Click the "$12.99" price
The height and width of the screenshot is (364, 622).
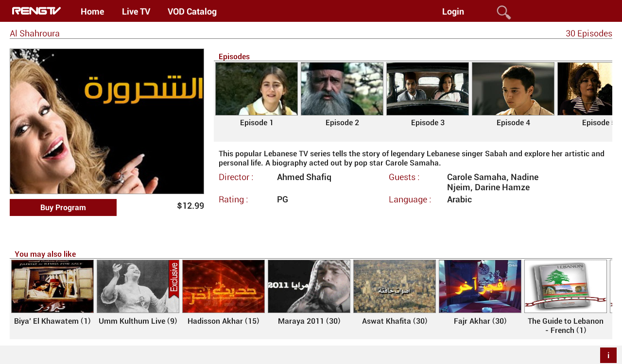pyautogui.click(x=190, y=206)
